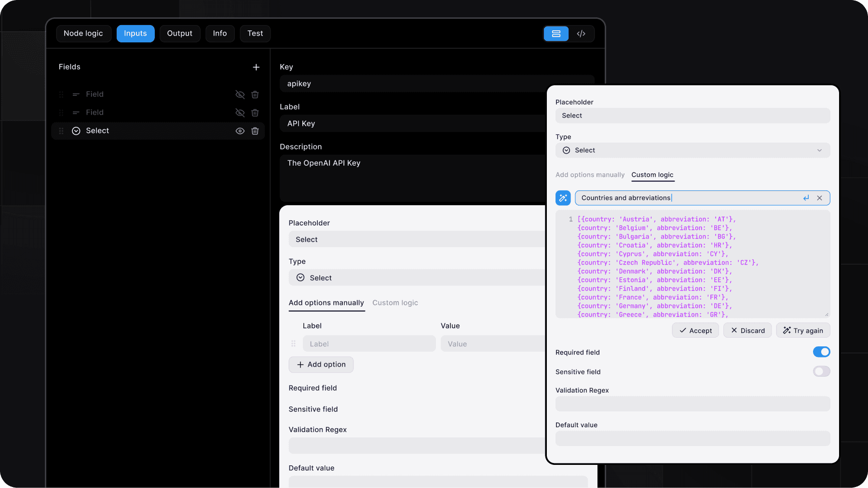The width and height of the screenshot is (868, 488).
Task: Open the Info tab
Action: tap(220, 34)
